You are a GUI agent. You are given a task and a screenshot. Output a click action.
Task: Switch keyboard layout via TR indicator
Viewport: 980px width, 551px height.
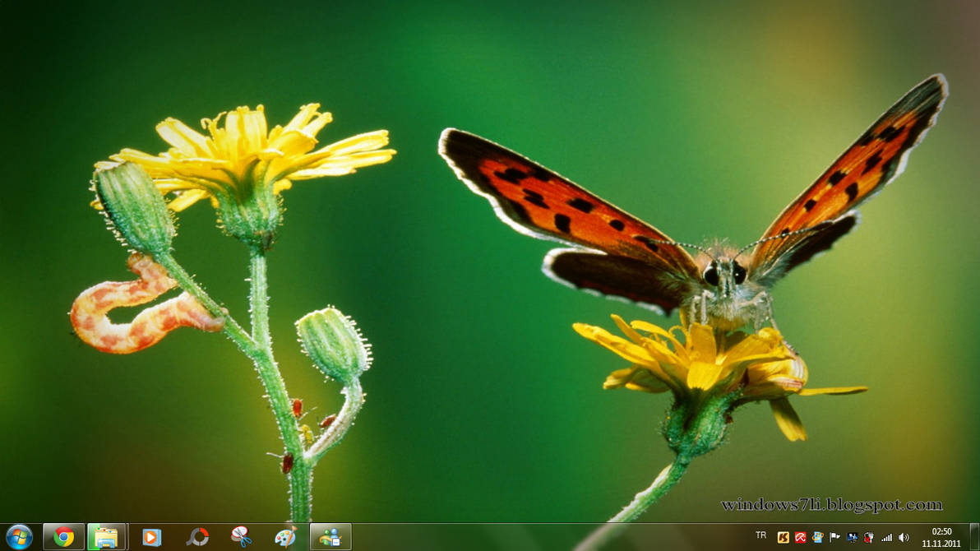[x=761, y=537]
